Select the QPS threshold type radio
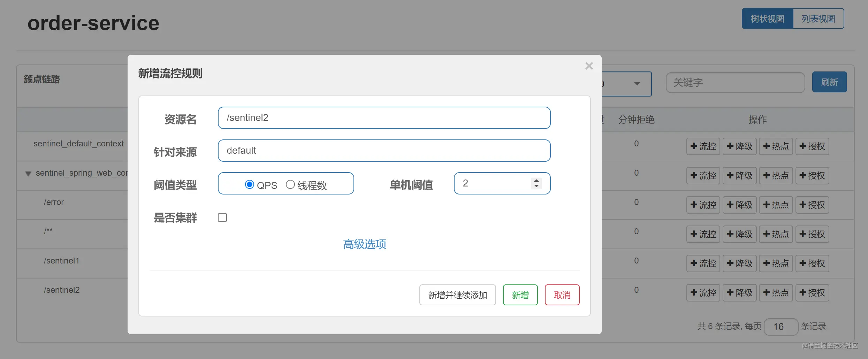The image size is (868, 359). (x=250, y=184)
